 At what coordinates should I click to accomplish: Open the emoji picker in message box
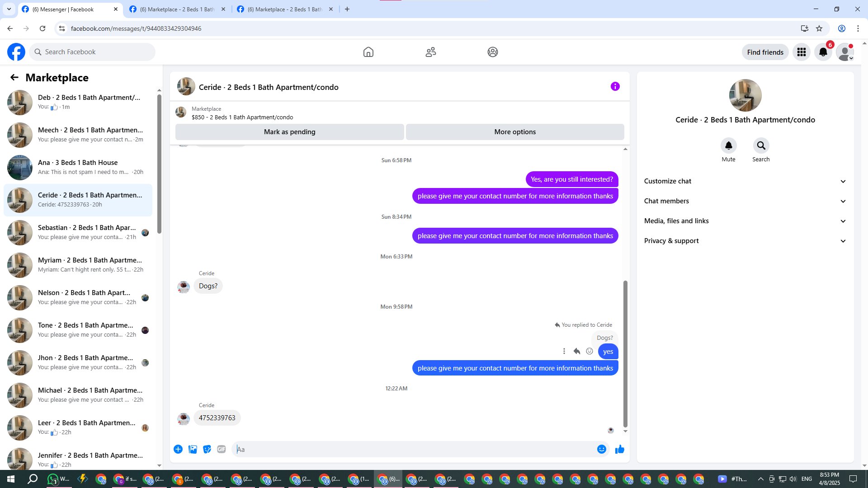coord(601,449)
